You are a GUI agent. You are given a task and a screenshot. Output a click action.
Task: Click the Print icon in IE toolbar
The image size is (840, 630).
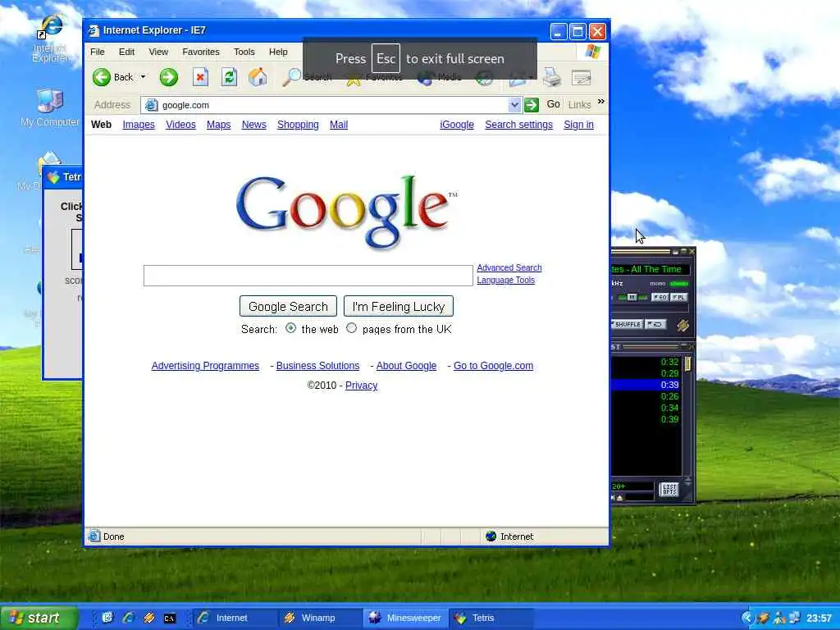[552, 77]
